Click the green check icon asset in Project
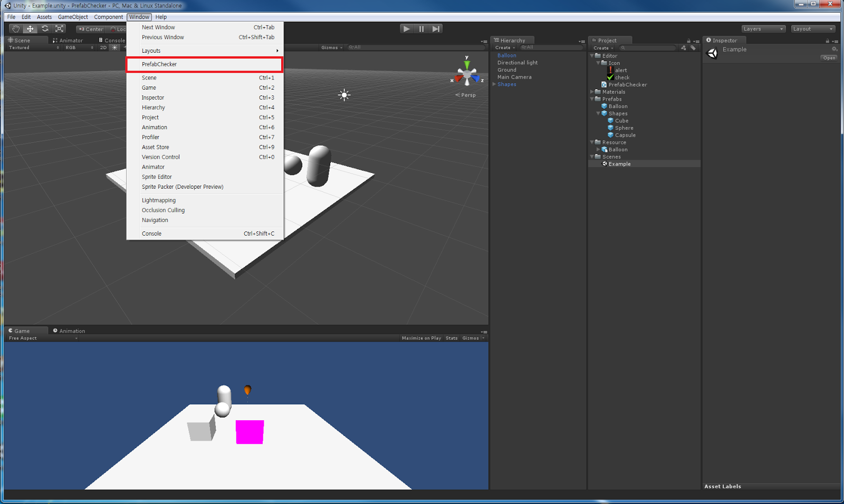The image size is (844, 504). click(x=610, y=77)
